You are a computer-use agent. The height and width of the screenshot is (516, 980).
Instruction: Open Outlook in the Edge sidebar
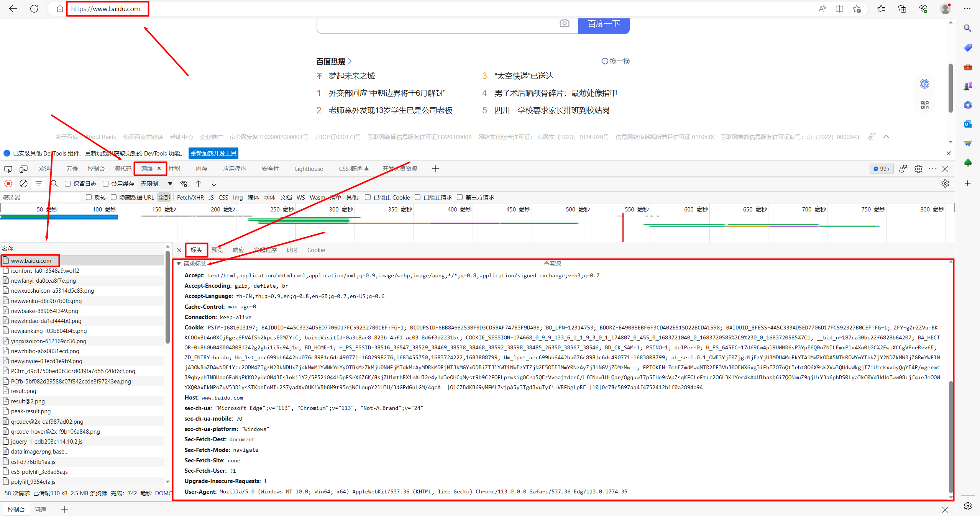pos(968,124)
